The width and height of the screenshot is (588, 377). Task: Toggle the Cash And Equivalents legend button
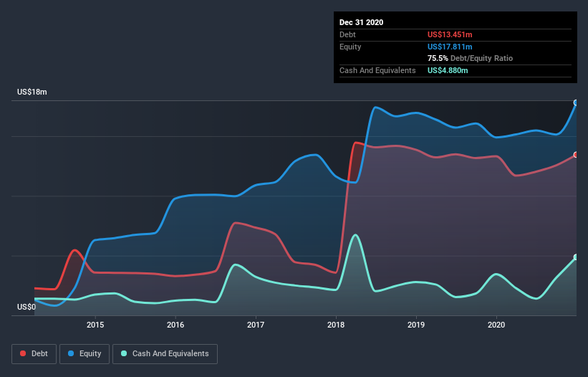tap(165, 354)
